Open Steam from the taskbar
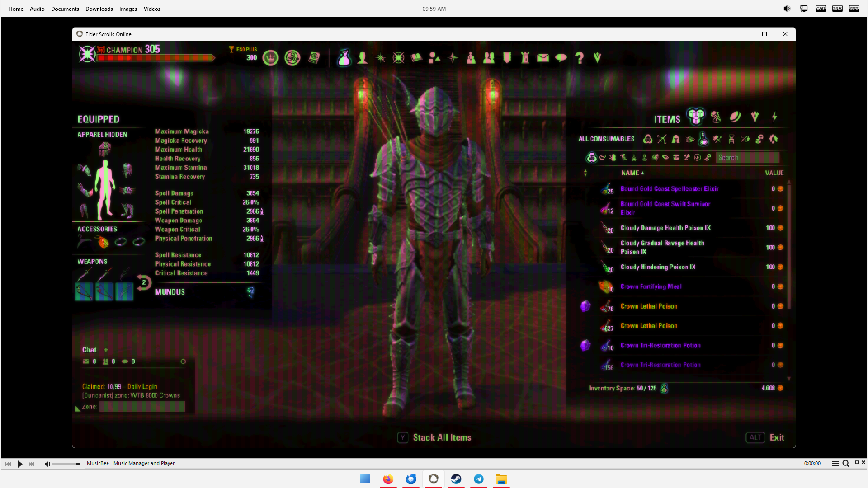Viewport: 868px width, 488px height. [x=456, y=479]
